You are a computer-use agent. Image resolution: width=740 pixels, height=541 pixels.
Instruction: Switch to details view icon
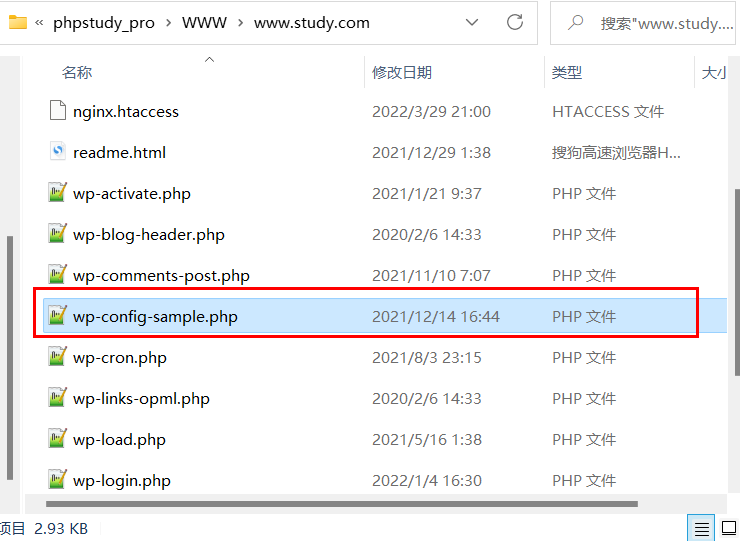pyautogui.click(x=701, y=528)
